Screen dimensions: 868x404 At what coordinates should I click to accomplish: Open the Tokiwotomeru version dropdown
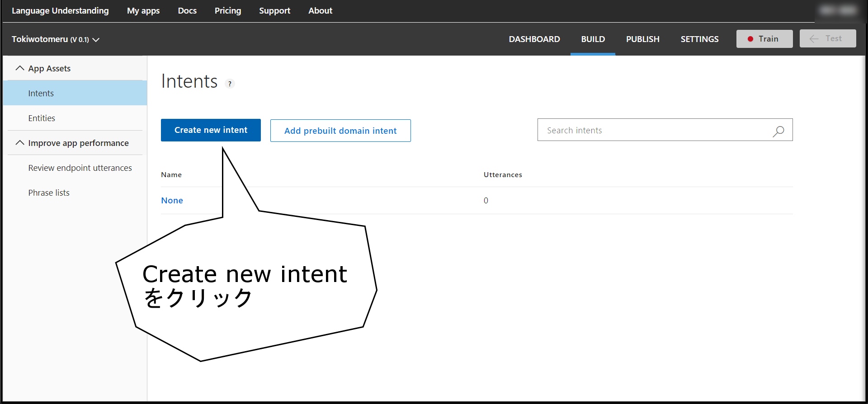[x=56, y=39]
